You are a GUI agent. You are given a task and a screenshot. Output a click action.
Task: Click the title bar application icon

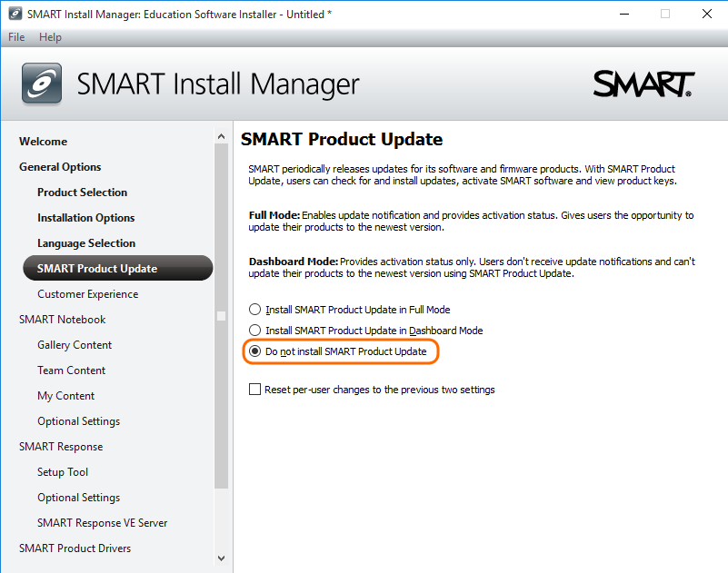pyautogui.click(x=13, y=14)
